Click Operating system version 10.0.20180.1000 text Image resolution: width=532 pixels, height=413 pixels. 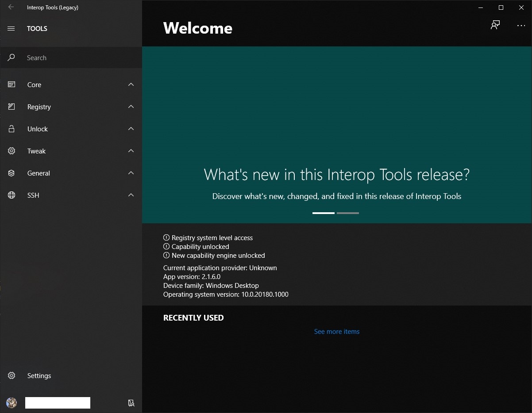(x=226, y=294)
